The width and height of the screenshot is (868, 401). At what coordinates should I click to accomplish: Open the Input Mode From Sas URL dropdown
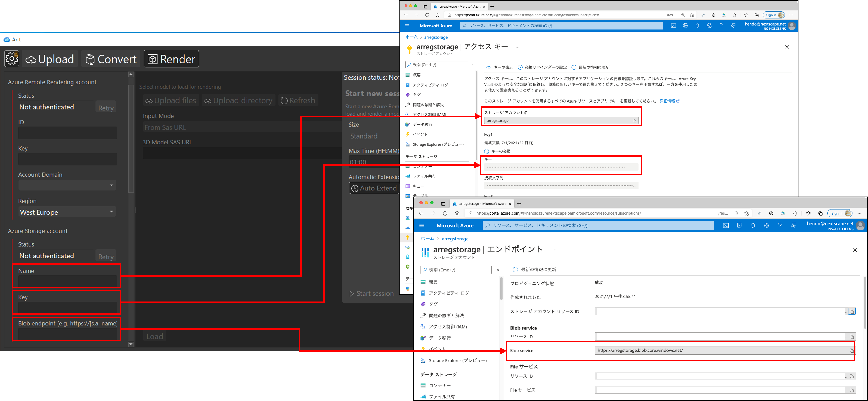[242, 127]
